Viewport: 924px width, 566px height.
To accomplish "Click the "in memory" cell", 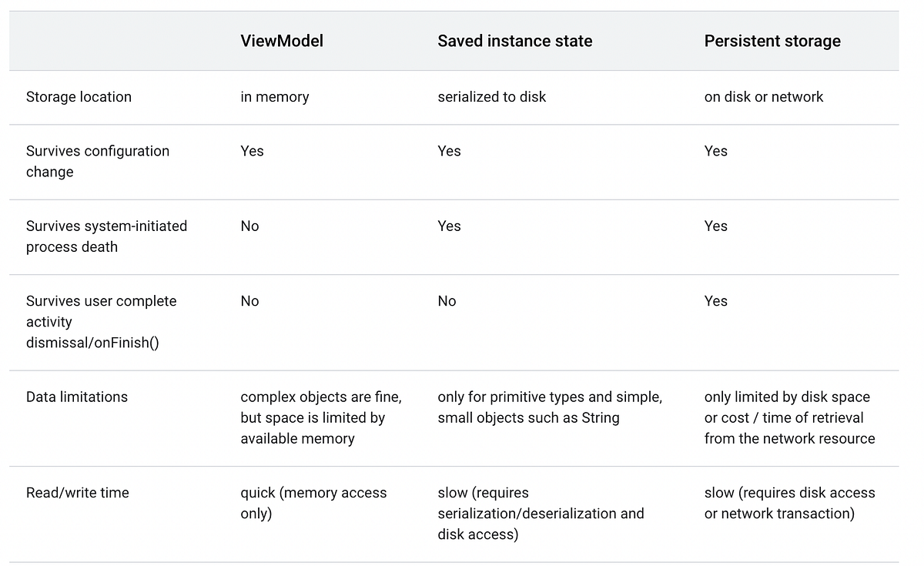I will 275,97.
